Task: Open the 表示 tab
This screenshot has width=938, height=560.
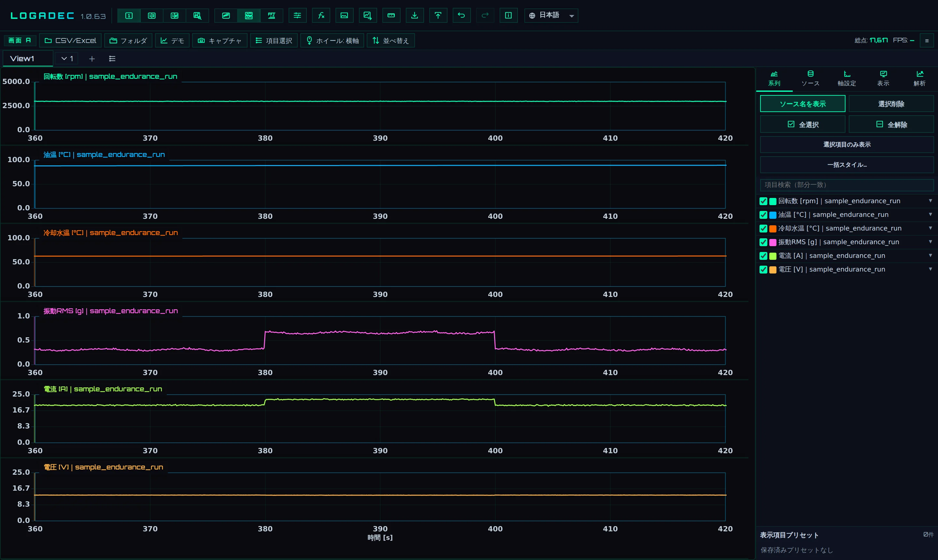Action: [883, 78]
